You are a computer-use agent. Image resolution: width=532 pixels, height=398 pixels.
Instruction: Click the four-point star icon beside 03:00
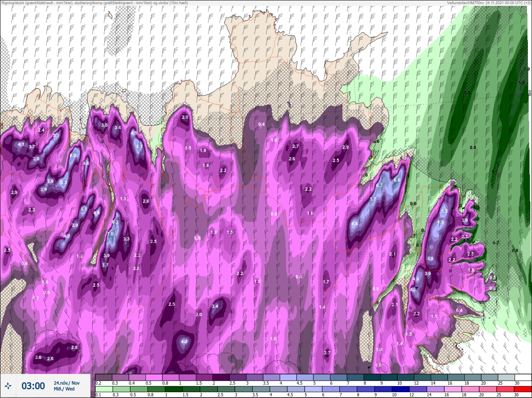[x=8, y=386]
